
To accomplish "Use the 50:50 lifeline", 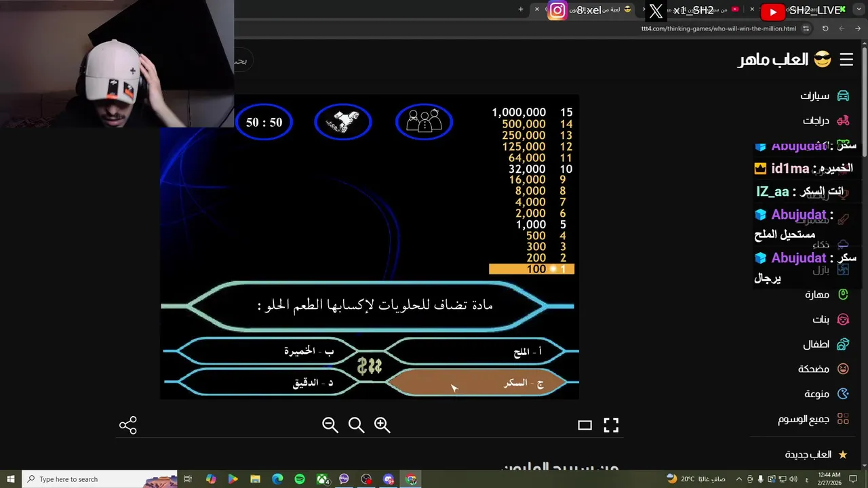I will point(264,122).
